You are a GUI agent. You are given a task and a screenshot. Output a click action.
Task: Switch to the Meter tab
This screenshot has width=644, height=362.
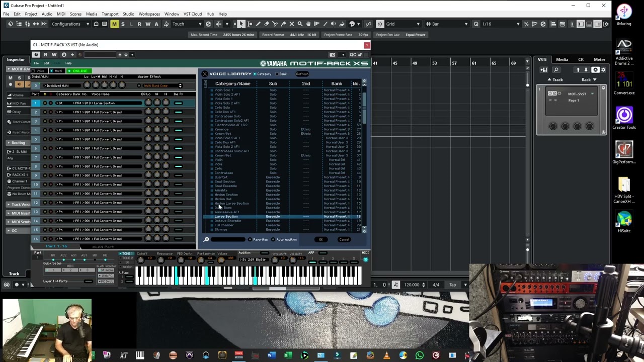pos(599,59)
